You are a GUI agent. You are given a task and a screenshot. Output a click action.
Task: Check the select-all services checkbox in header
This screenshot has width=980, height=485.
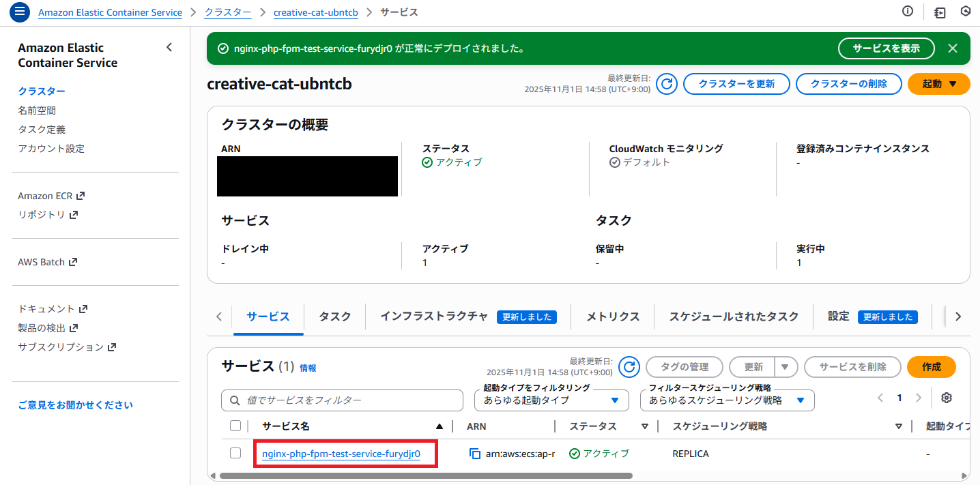pos(235,426)
